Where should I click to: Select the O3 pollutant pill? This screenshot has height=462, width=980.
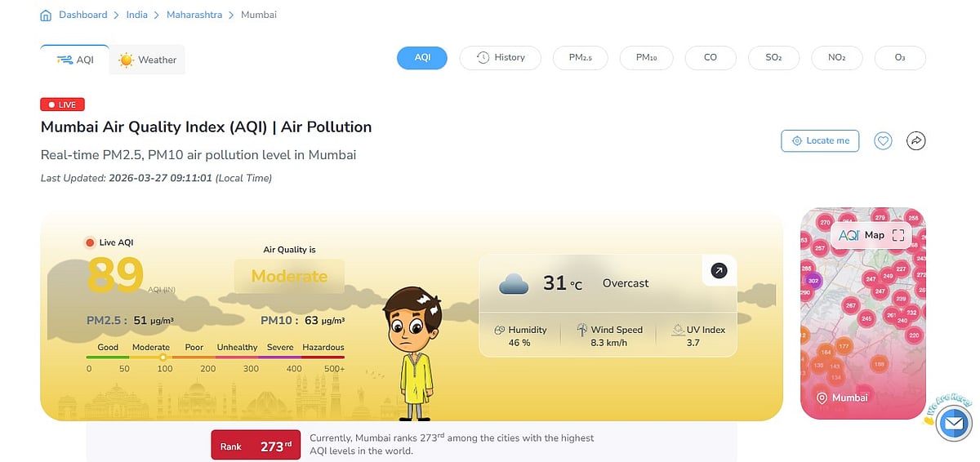coord(900,58)
